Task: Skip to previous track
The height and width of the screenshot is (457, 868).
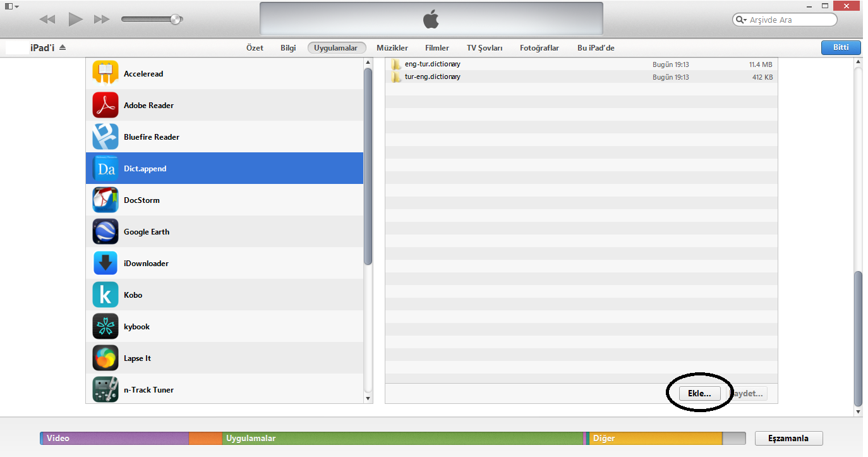Action: [x=47, y=20]
